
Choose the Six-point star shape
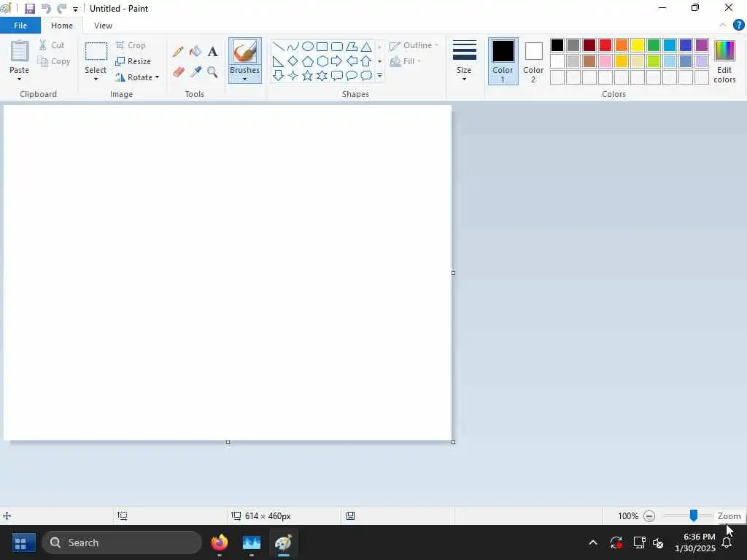coord(322,76)
